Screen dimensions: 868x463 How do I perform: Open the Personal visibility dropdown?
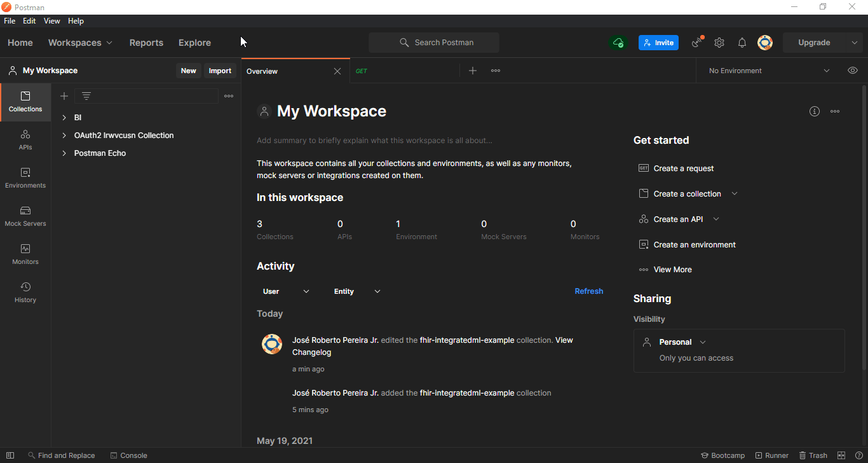tap(682, 342)
